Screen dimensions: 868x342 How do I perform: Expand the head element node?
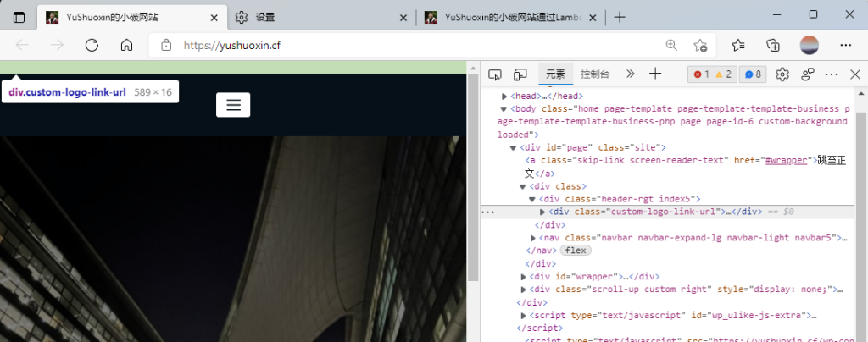pyautogui.click(x=504, y=97)
